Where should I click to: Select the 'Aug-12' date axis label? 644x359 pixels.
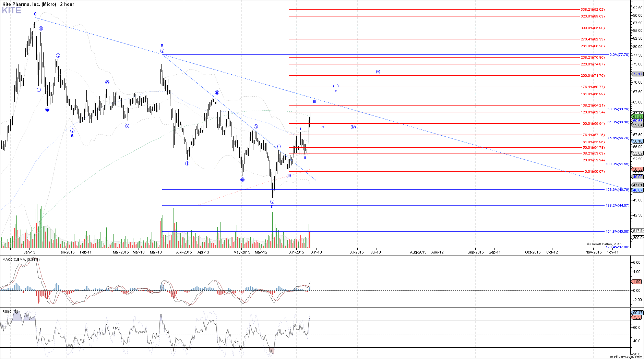pyautogui.click(x=438, y=252)
